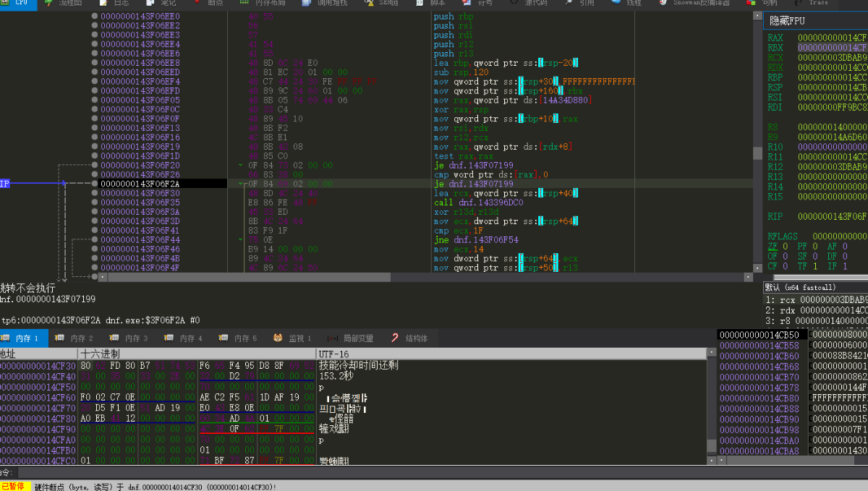The image size is (868, 491).
Task: Click the 已暂停 paused status label
Action: tap(14, 486)
